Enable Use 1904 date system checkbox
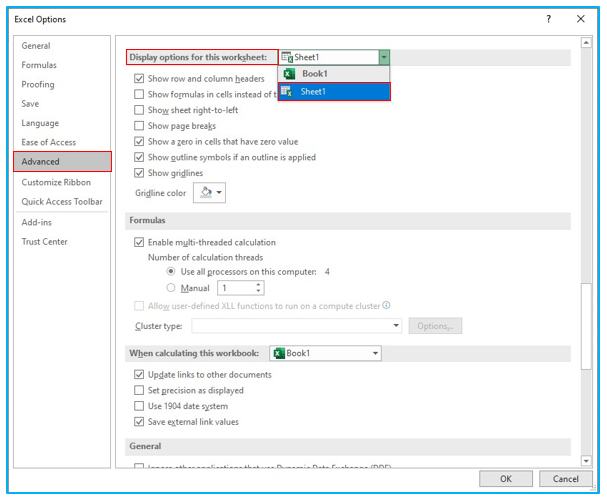The image size is (607, 503). coord(139,406)
